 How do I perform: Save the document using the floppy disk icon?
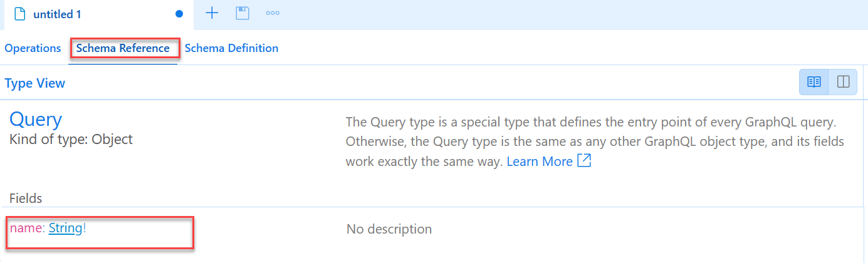coord(243,13)
